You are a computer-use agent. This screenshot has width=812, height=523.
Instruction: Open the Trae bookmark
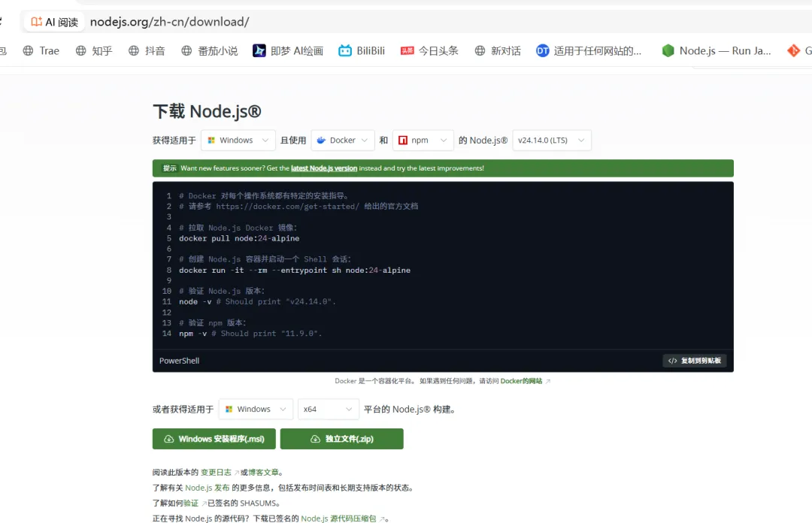[41, 51]
